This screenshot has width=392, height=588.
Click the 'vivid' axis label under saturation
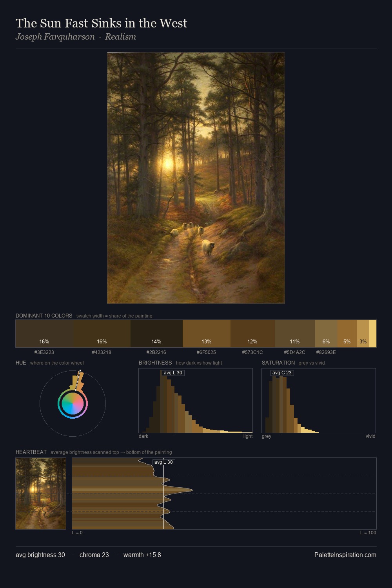coord(370,436)
